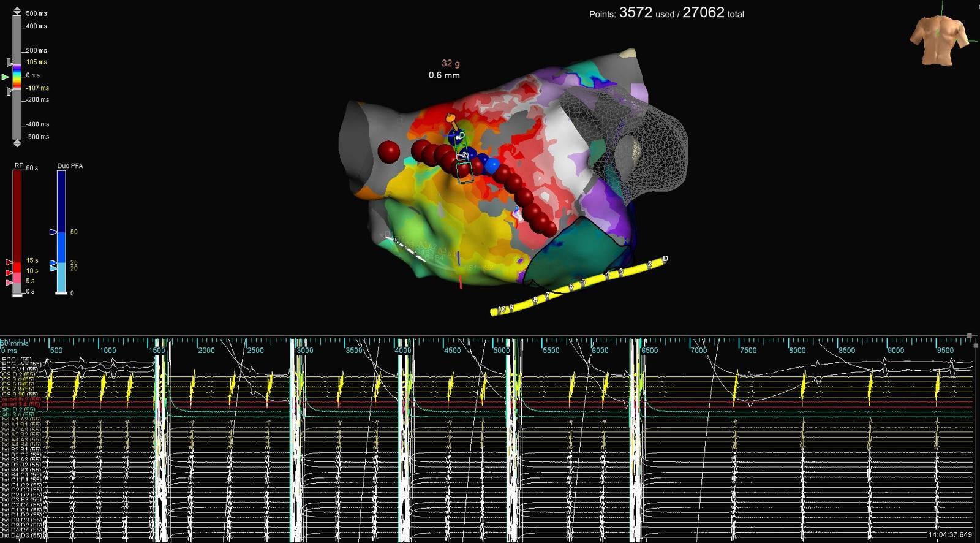Select the 'quad 3 4 (55)' channel label
Viewport: 980px width, 543px height.
(x=21, y=404)
